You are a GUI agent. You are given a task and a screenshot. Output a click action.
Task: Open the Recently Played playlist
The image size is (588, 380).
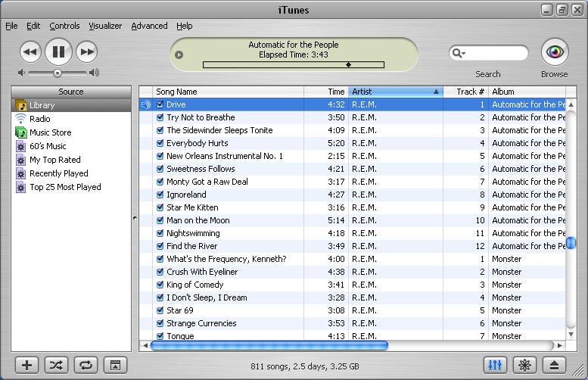tap(71, 173)
